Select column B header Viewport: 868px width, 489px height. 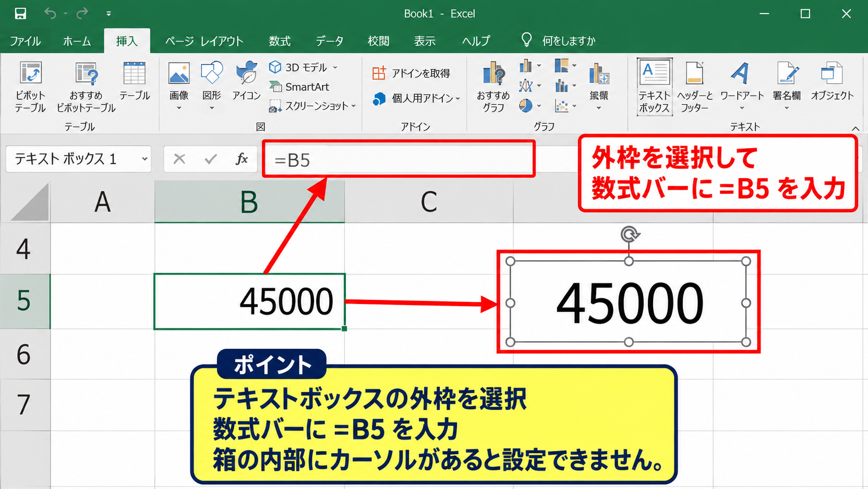tap(249, 202)
